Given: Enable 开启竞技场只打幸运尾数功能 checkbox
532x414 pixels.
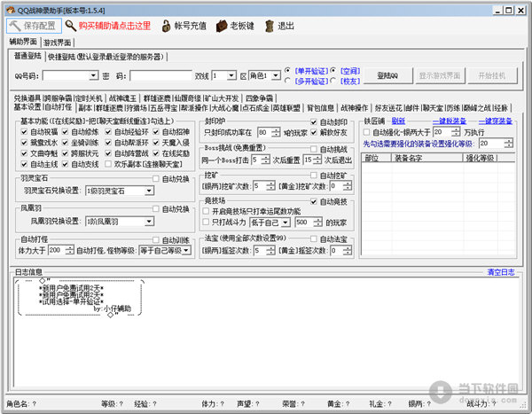Looking at the screenshot, I should point(206,211).
